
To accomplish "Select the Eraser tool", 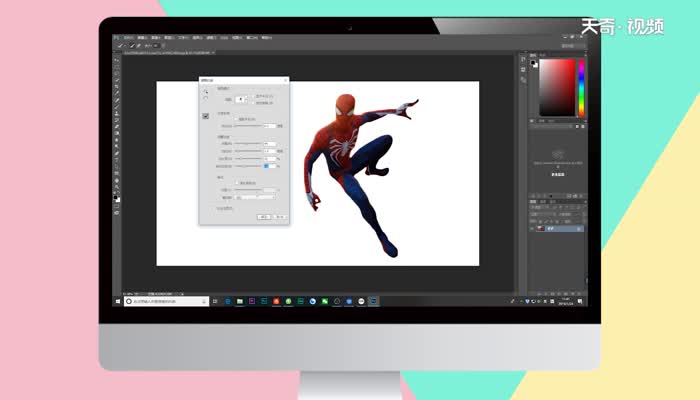I will click(117, 126).
